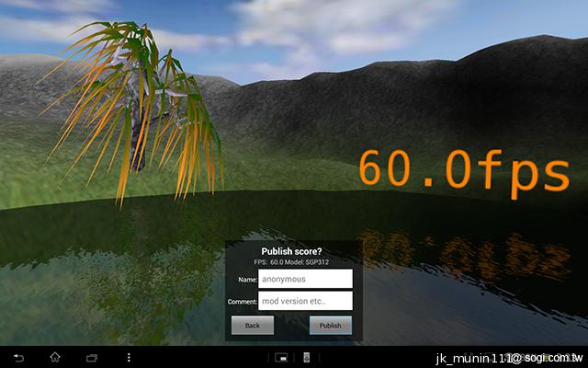This screenshot has width=588, height=368.
Task: Open the recent apps switcher icon
Action: [92, 357]
